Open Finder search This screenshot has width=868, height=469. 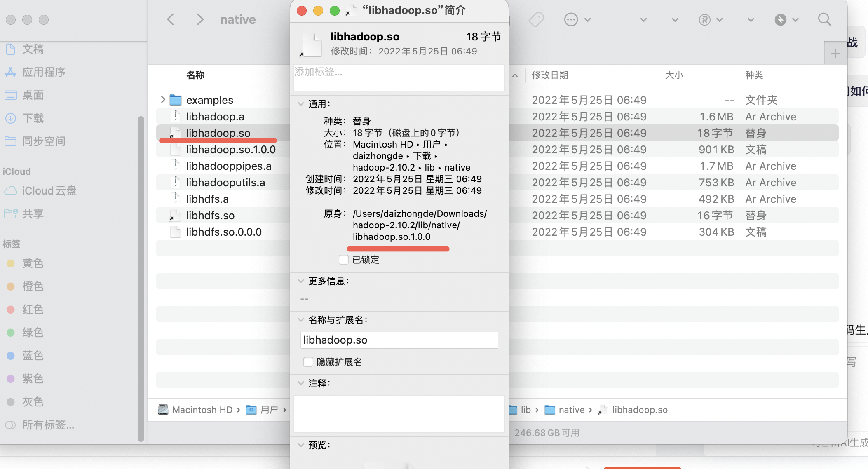[x=825, y=19]
